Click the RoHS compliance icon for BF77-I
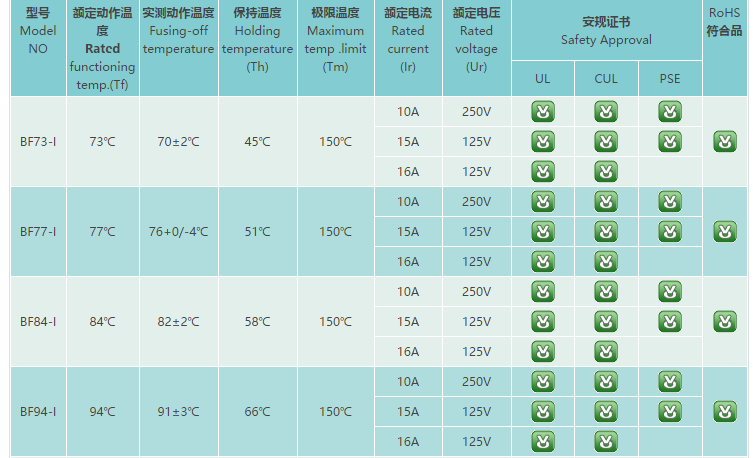 (x=725, y=232)
